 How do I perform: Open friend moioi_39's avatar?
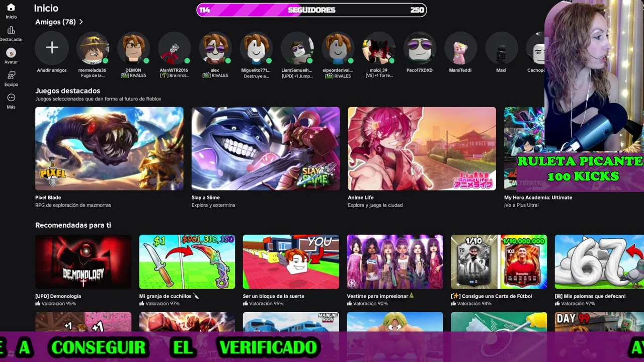point(378,48)
